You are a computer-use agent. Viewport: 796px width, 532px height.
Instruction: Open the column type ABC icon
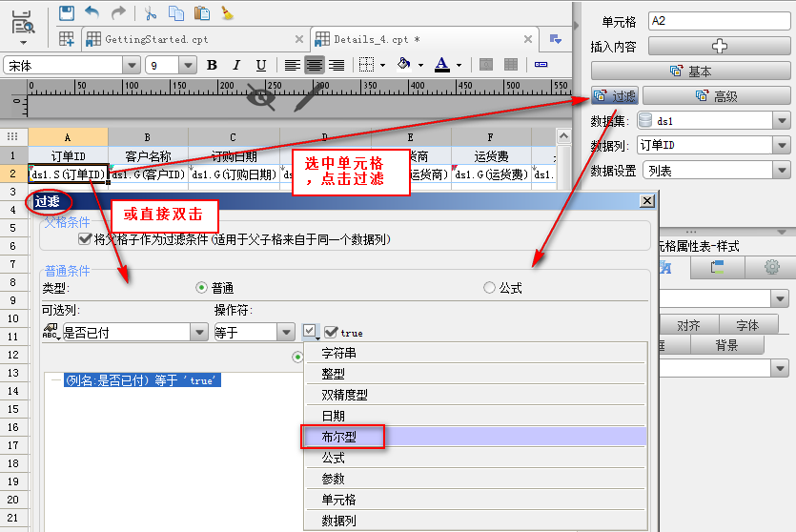51,332
